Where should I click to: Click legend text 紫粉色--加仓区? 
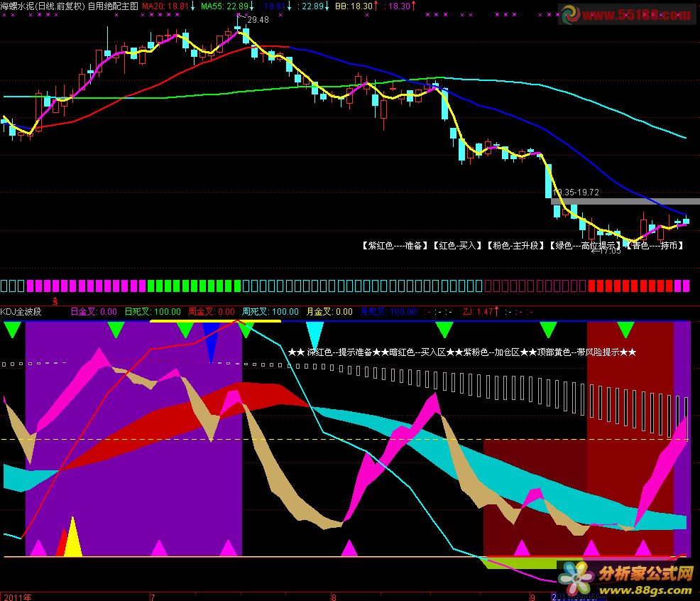click(491, 352)
